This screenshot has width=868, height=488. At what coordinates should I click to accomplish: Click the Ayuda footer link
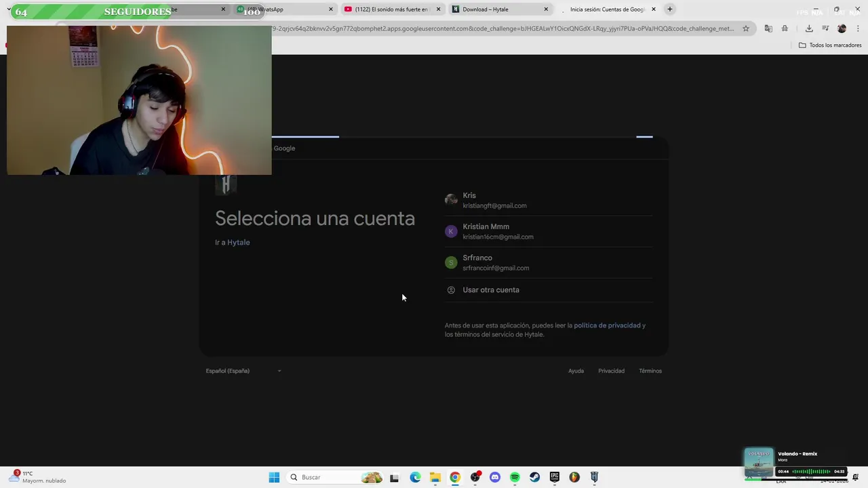coord(576,371)
